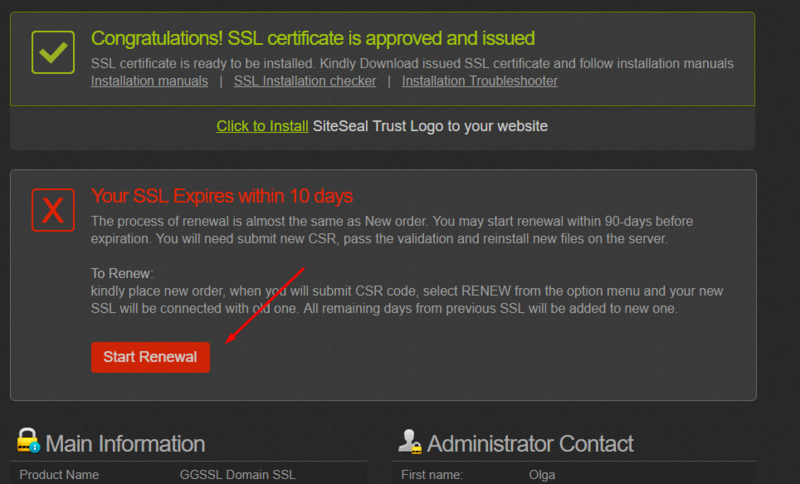
Task: Click the To Renew instructions paragraph
Action: coord(407,291)
